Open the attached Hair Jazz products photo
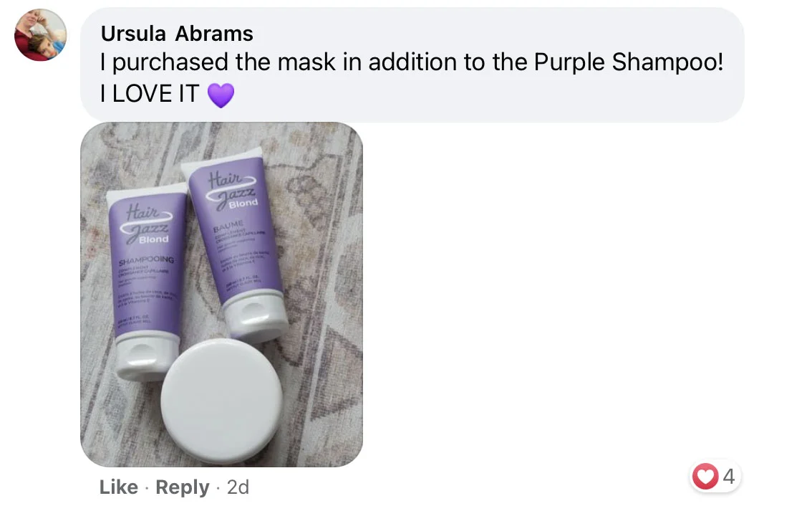Viewport: 812px width, 506px height. (222, 295)
